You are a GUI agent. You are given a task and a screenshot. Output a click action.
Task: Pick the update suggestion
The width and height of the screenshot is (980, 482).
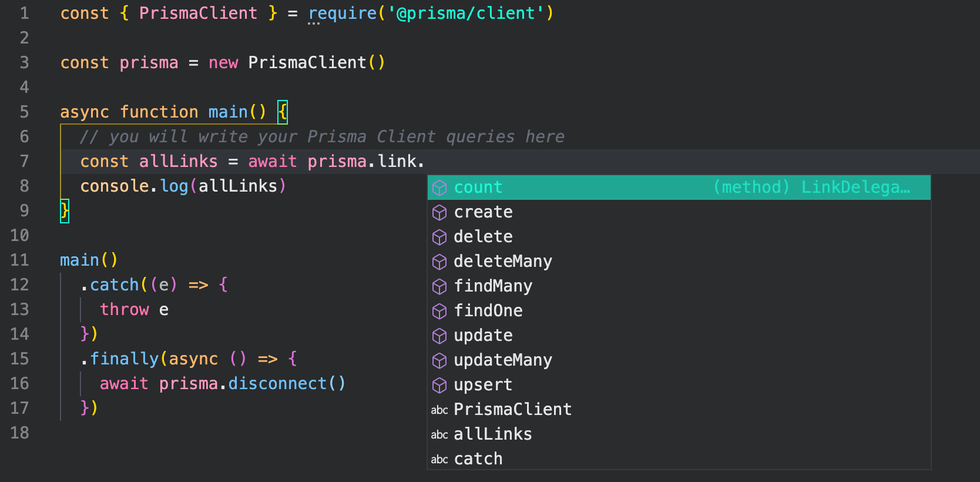pyautogui.click(x=679, y=336)
